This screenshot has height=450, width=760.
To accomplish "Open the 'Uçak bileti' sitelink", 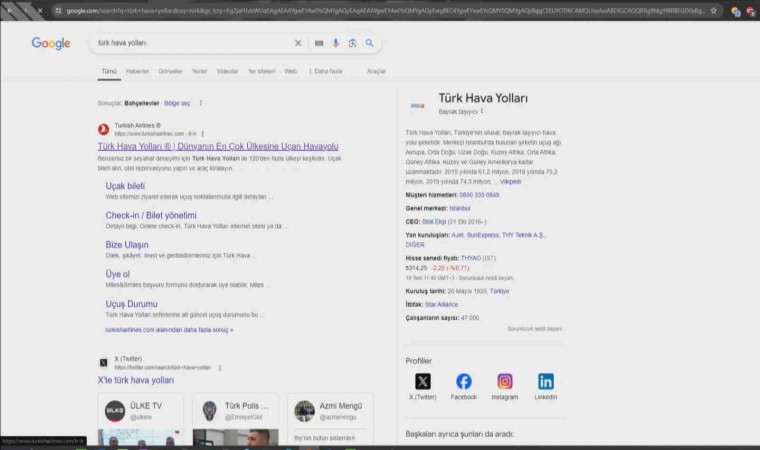I will click(x=125, y=186).
